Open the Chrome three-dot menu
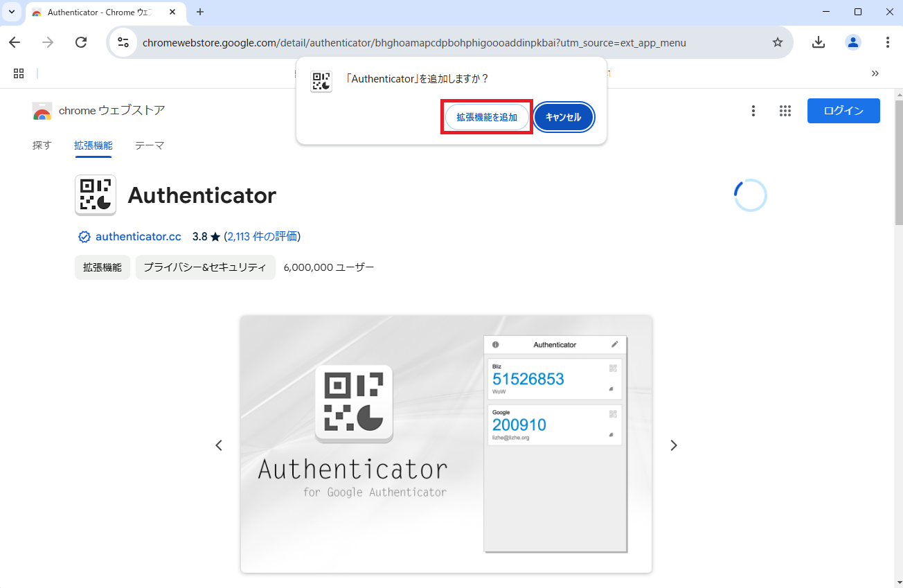 tap(888, 42)
